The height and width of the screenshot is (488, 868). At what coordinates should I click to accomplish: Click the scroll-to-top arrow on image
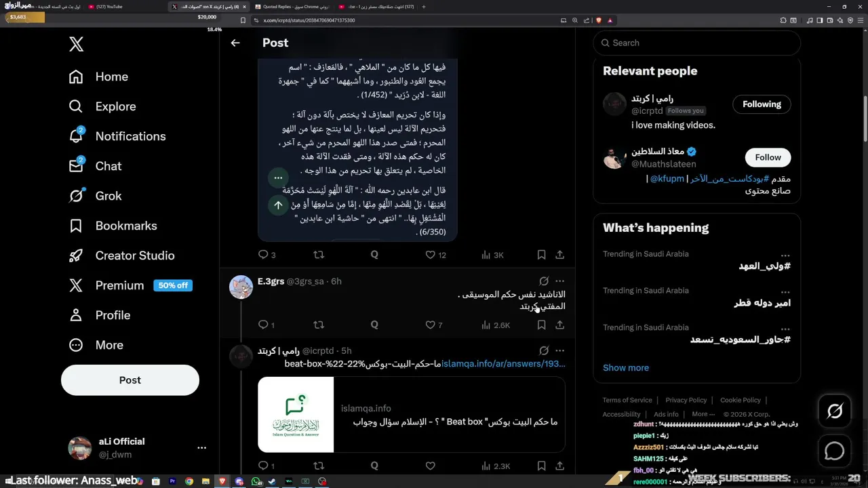coord(278,205)
